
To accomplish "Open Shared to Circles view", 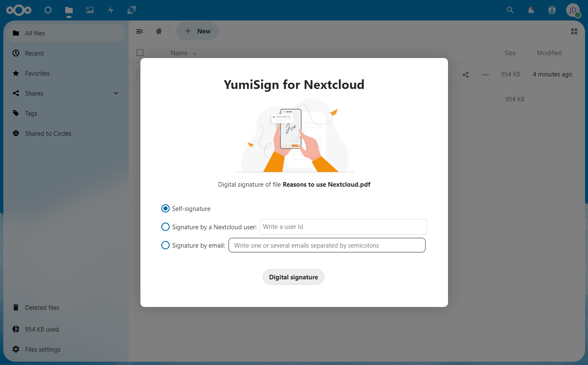I will click(x=66, y=133).
